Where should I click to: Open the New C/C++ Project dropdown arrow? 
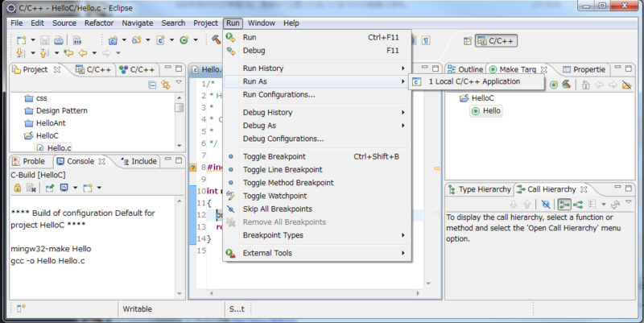124,40
